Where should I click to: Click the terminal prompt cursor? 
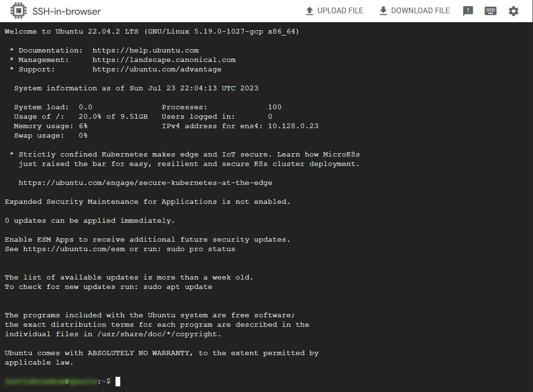pyautogui.click(x=117, y=382)
